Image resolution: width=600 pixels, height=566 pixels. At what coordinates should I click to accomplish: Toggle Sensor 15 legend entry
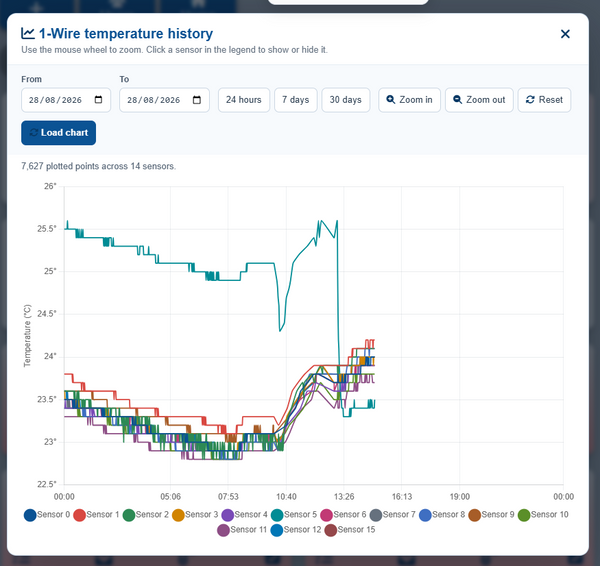(x=350, y=530)
